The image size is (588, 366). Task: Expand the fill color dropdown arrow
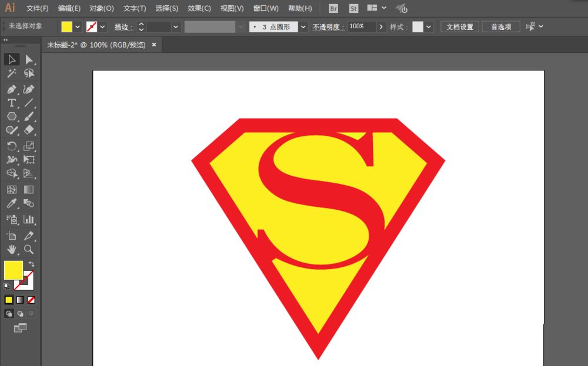coord(77,26)
